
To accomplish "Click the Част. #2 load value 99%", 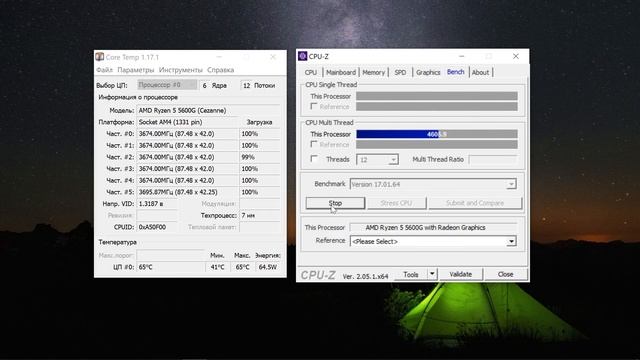I will pos(248,157).
